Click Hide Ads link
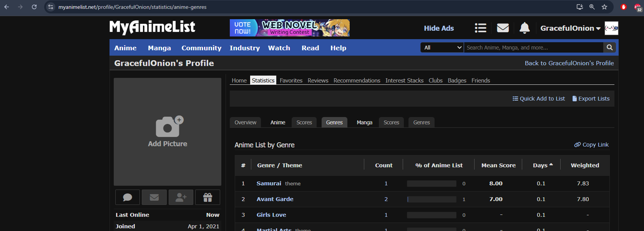 (x=439, y=28)
